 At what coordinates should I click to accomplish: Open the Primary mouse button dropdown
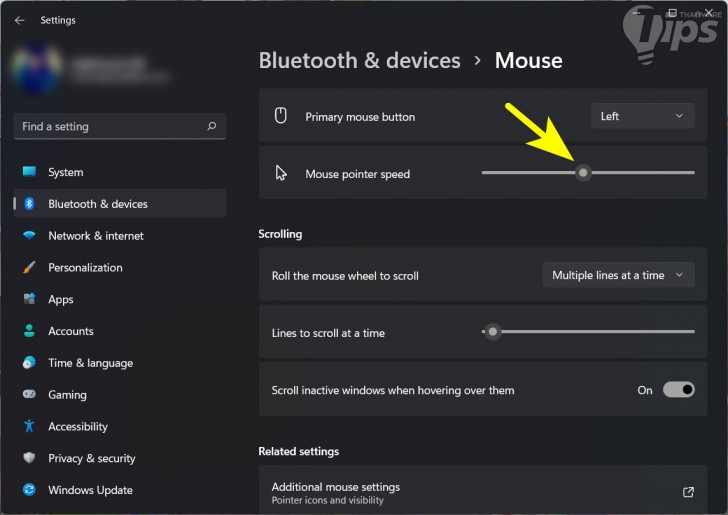click(643, 116)
